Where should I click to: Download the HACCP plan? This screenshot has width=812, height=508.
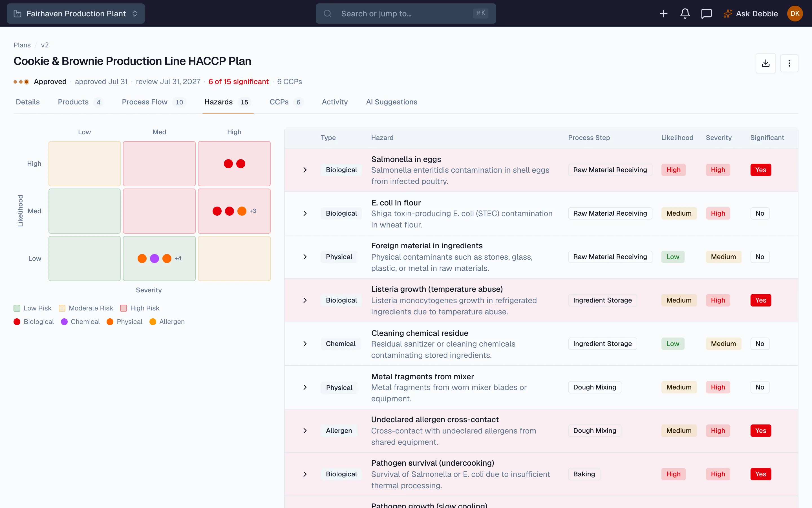(765, 63)
